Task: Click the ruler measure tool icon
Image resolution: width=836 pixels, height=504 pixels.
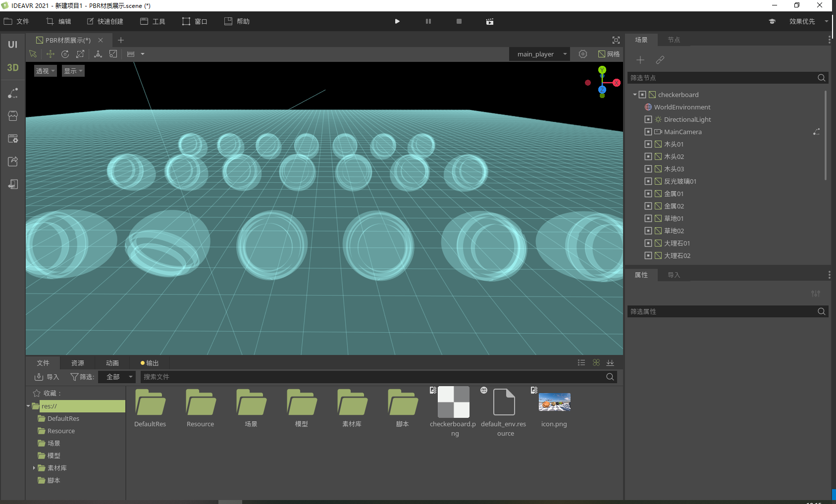Action: point(131,54)
